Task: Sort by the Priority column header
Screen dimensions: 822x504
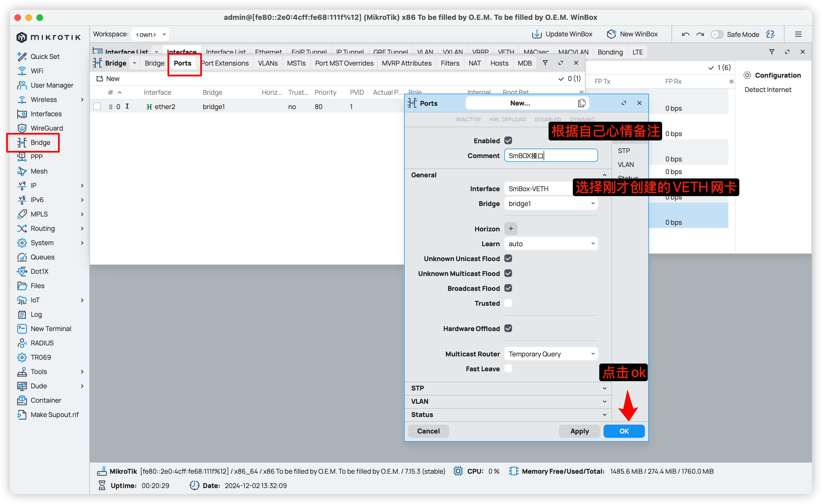Action: point(325,92)
